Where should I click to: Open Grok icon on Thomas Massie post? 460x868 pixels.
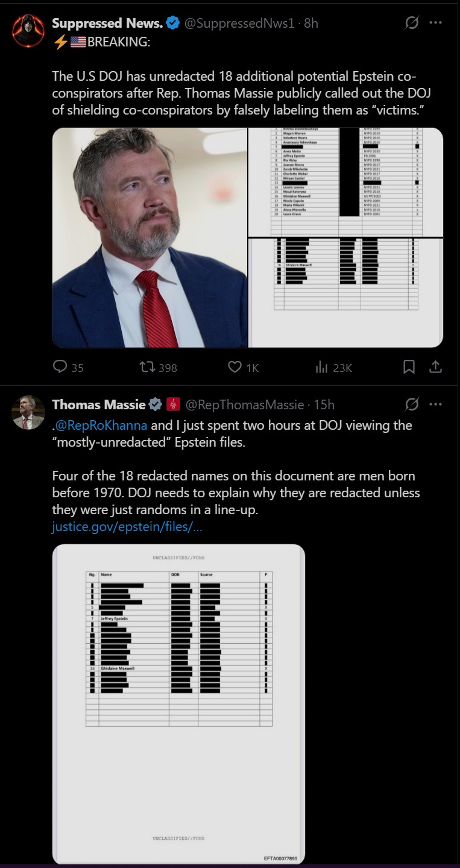pyautogui.click(x=412, y=404)
